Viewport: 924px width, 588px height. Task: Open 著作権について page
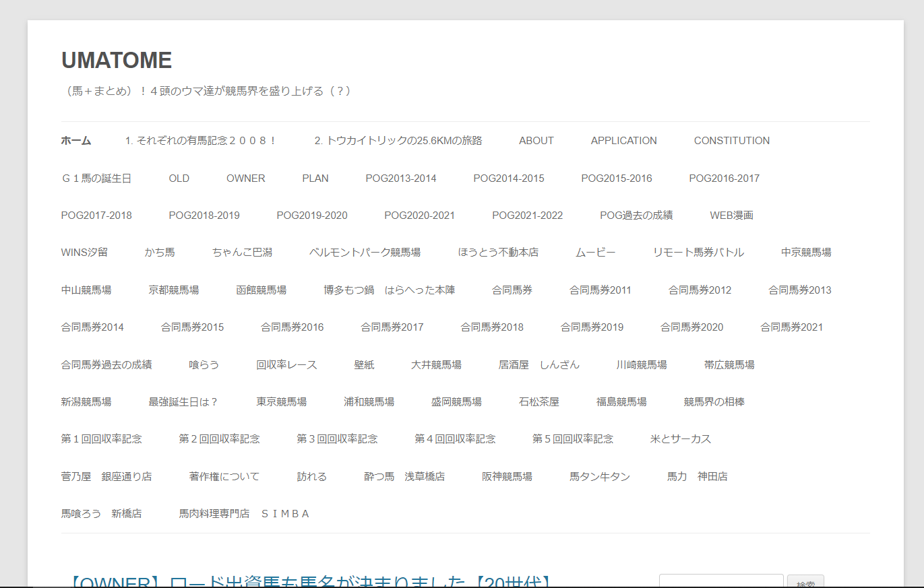[224, 477]
